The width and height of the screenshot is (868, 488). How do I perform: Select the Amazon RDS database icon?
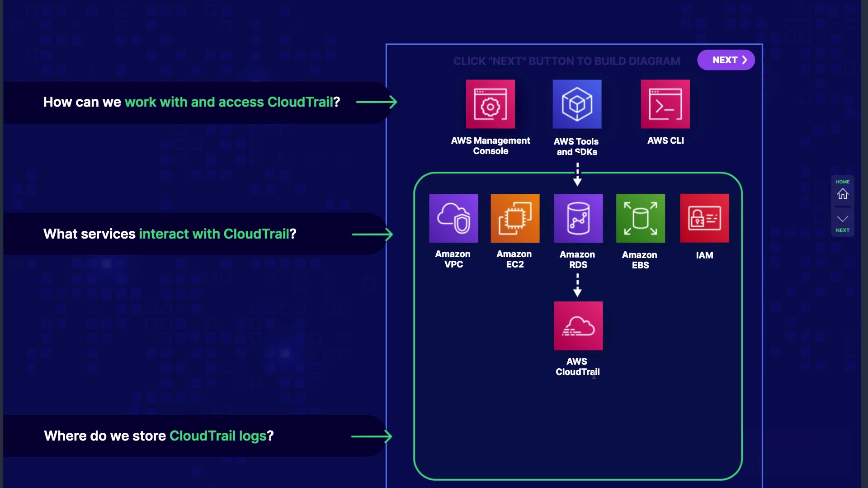pyautogui.click(x=578, y=218)
